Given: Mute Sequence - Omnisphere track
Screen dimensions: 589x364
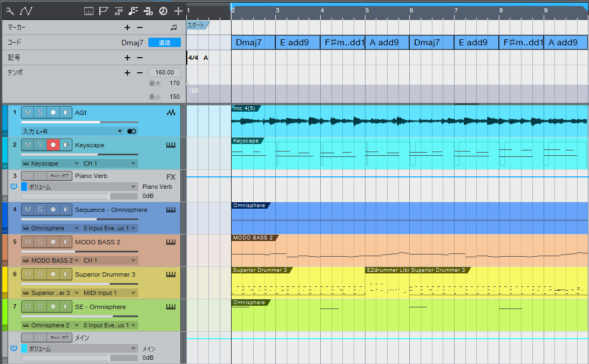Looking at the screenshot, I should click(x=28, y=210).
